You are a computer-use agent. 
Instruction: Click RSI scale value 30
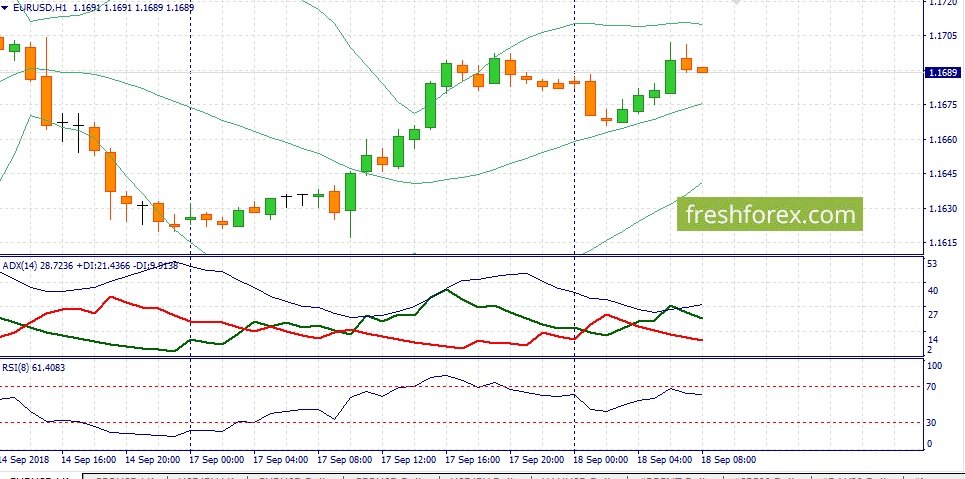click(x=932, y=423)
